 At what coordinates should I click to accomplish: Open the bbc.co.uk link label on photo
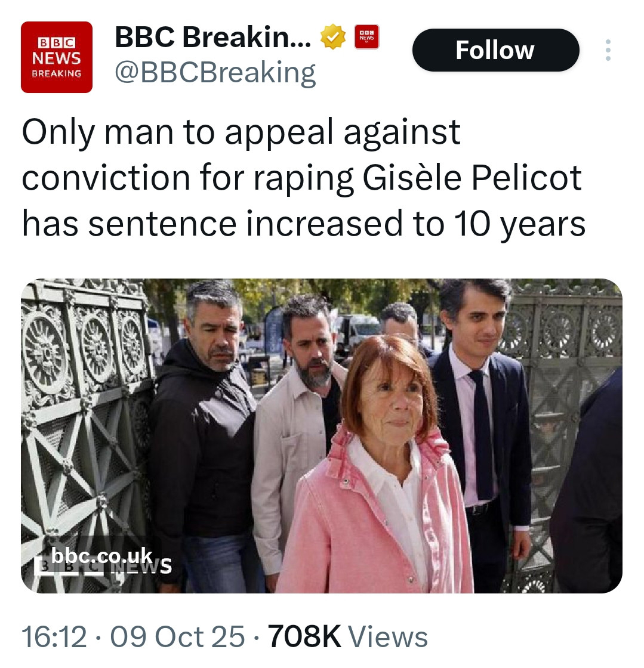(x=102, y=556)
